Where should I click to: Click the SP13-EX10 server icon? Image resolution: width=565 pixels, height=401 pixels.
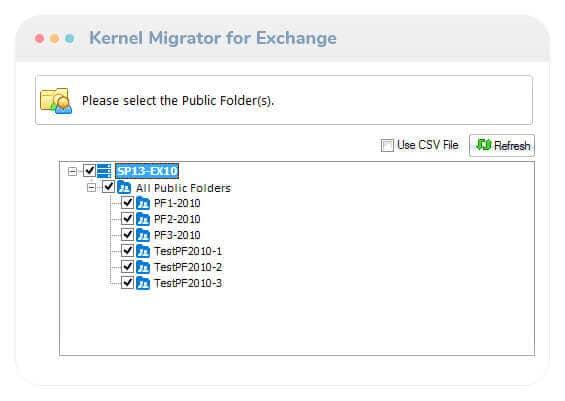[x=104, y=170]
